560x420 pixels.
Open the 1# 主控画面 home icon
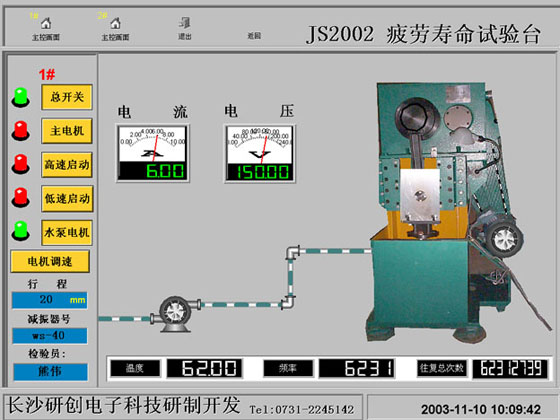coord(46,24)
